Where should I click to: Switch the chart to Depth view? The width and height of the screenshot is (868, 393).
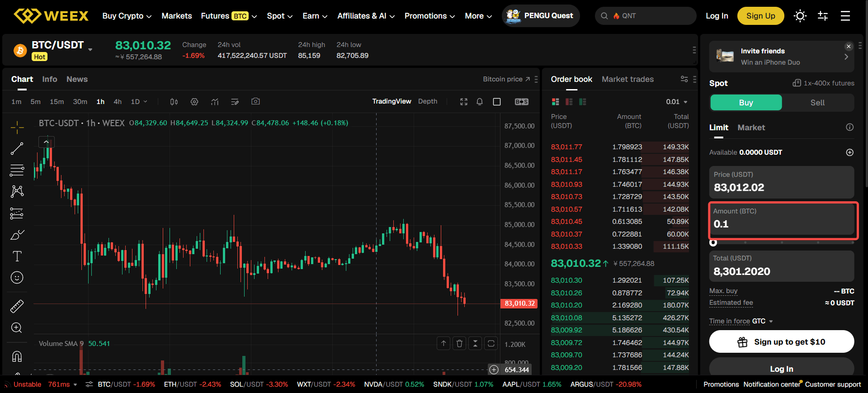[x=428, y=101]
